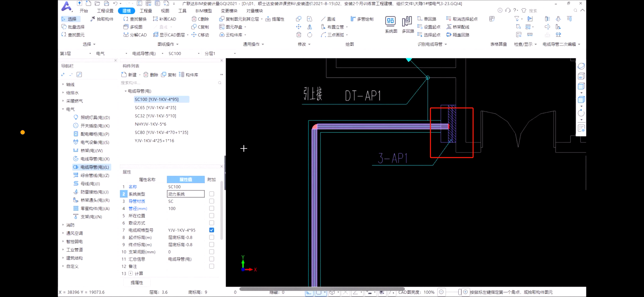
Task: Click the 批量选择 tool
Action: (73, 27)
